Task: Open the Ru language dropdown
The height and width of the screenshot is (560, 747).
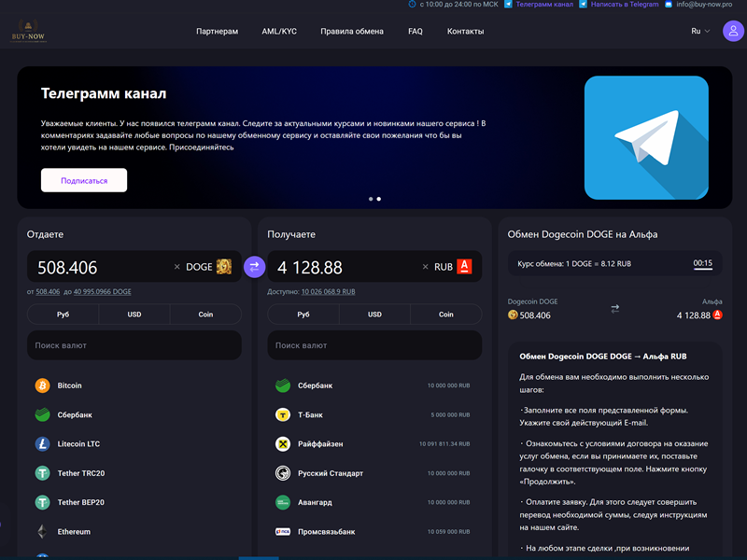Action: click(700, 31)
